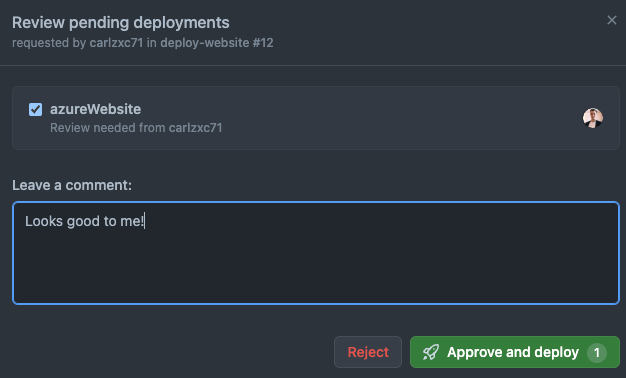Uncheck the azureWebsite environment checkbox
Image resolution: width=626 pixels, height=378 pixels.
tap(36, 109)
